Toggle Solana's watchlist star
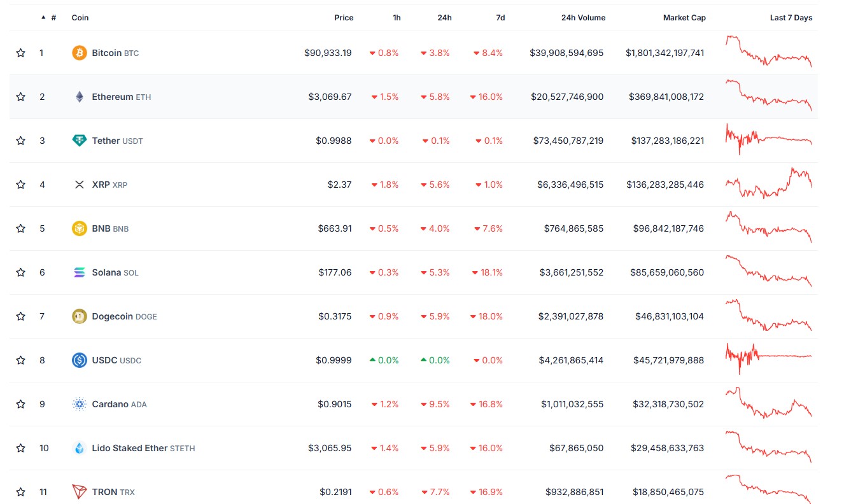The height and width of the screenshot is (504, 844). (21, 272)
